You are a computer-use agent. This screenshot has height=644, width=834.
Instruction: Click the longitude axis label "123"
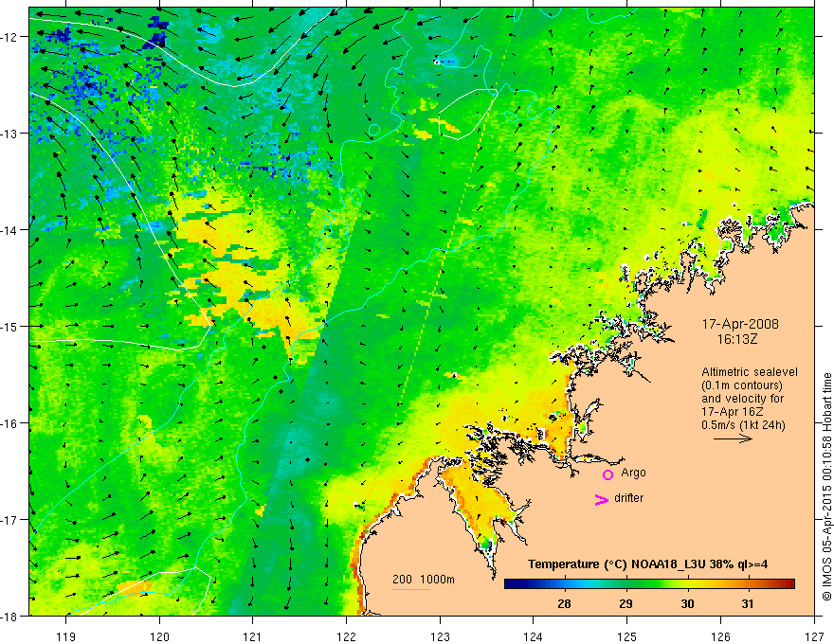tap(440, 636)
